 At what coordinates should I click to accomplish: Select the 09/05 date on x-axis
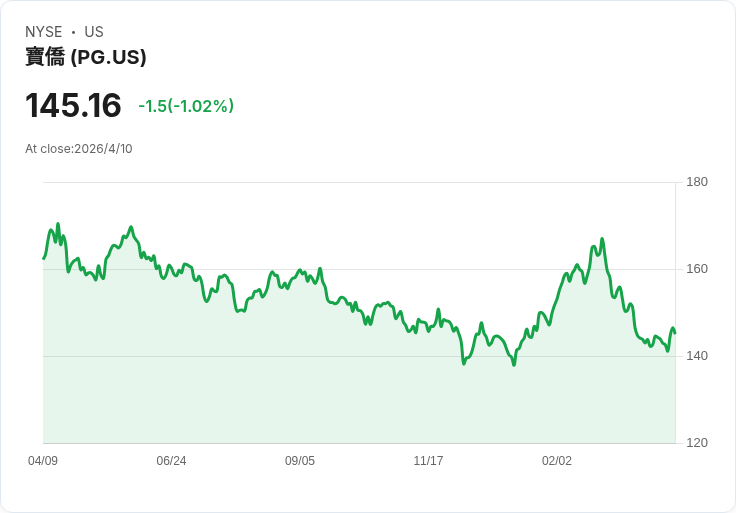click(300, 461)
